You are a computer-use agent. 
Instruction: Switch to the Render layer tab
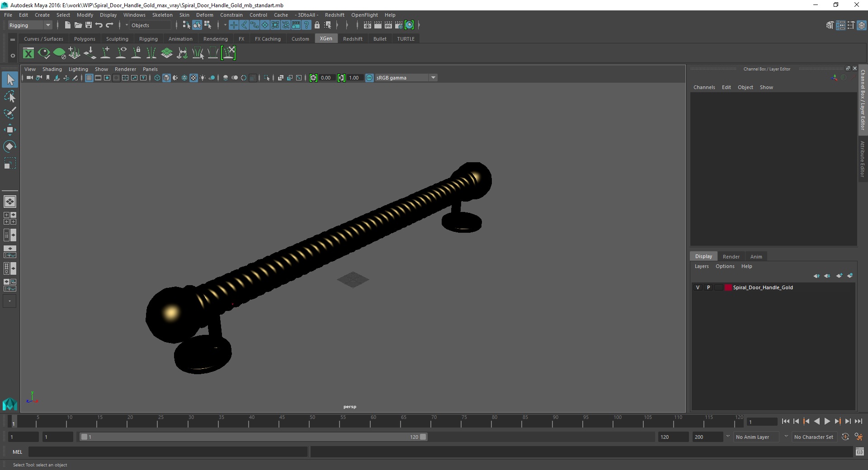[731, 256]
